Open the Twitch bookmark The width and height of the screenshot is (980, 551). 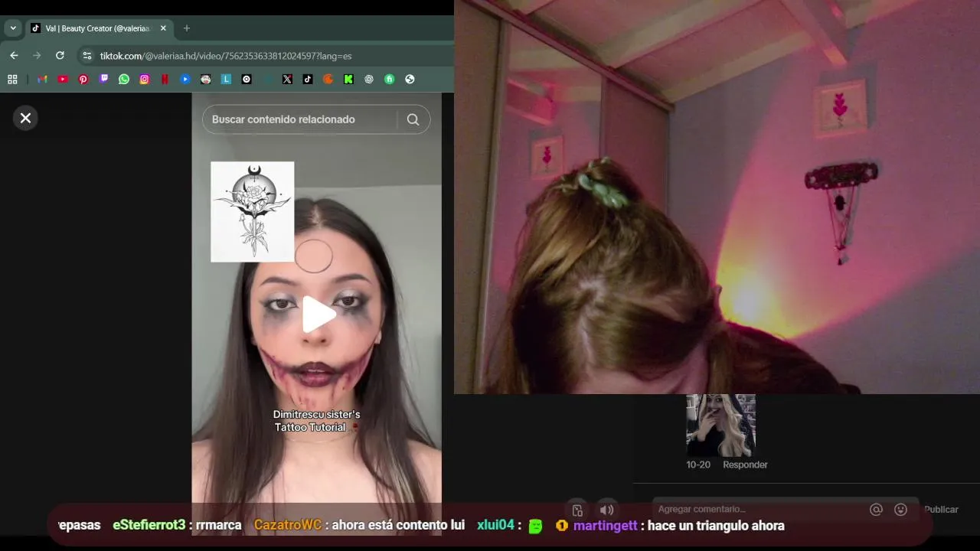103,79
